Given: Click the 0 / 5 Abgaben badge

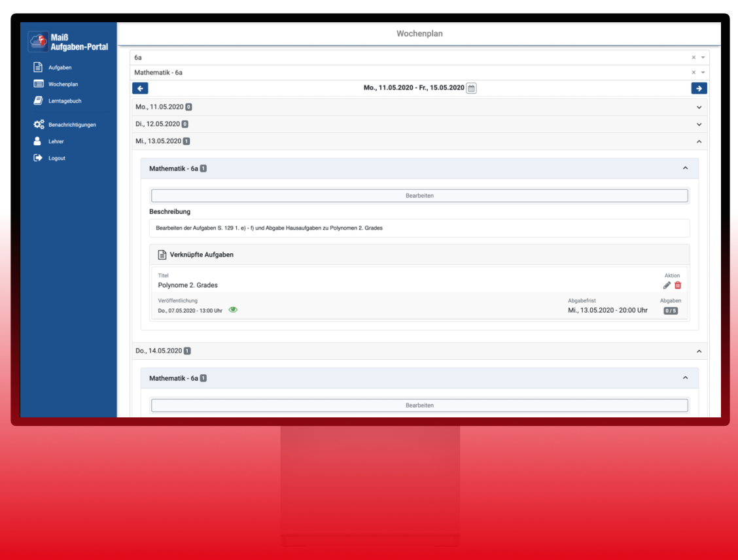Looking at the screenshot, I should click(x=671, y=311).
